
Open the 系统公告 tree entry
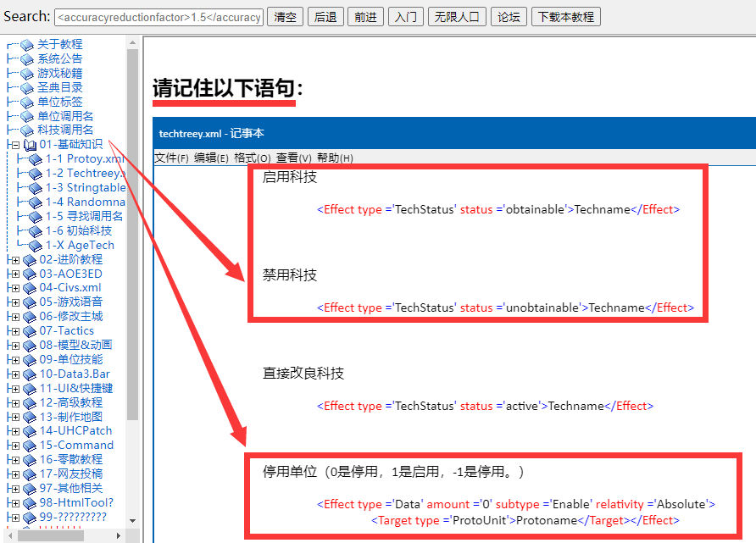point(60,58)
